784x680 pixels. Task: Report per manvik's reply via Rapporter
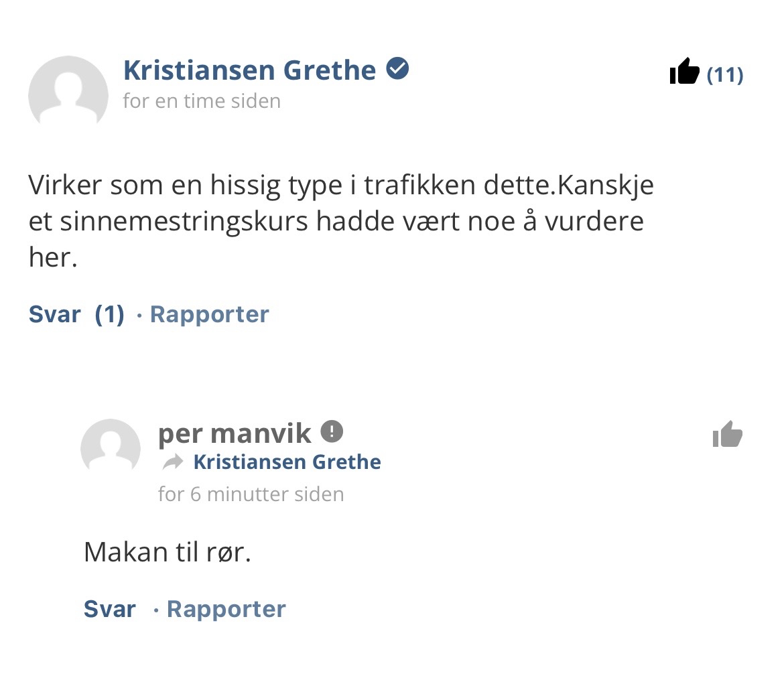pos(226,609)
